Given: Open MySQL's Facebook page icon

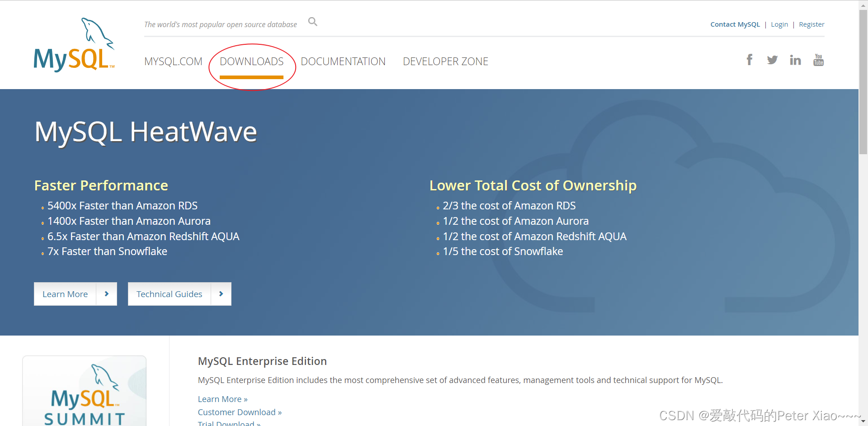Looking at the screenshot, I should (750, 59).
